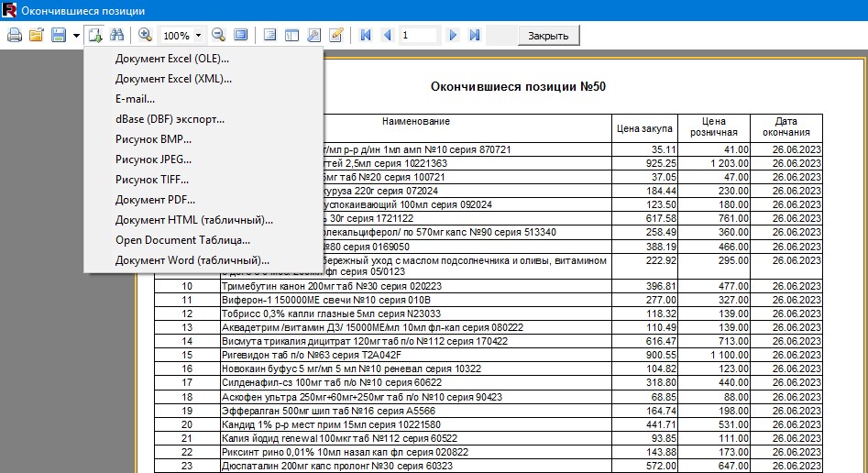Image resolution: width=868 pixels, height=473 pixels.
Task: Open page settings wrench icon
Action: click(313, 36)
